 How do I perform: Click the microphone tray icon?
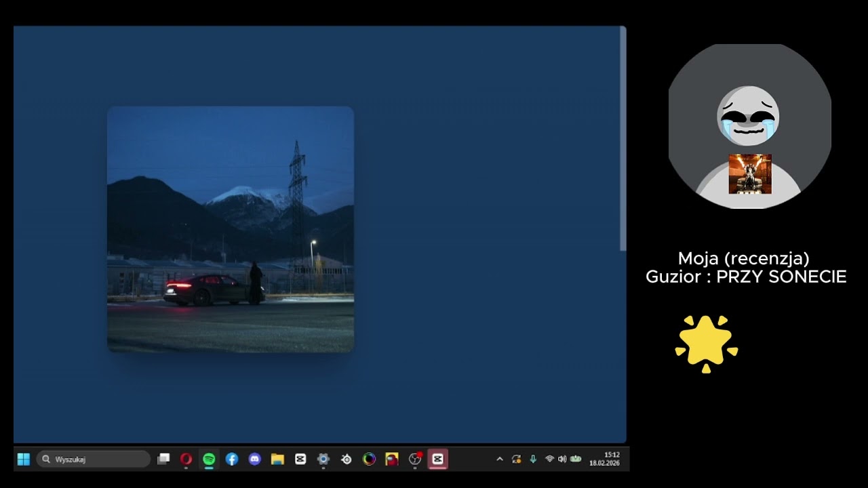533,460
